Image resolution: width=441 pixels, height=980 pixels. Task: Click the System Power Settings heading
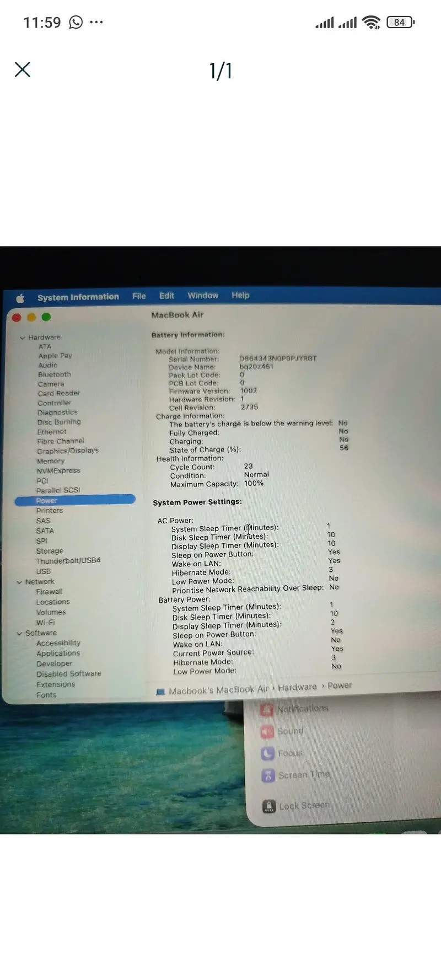pyautogui.click(x=197, y=502)
